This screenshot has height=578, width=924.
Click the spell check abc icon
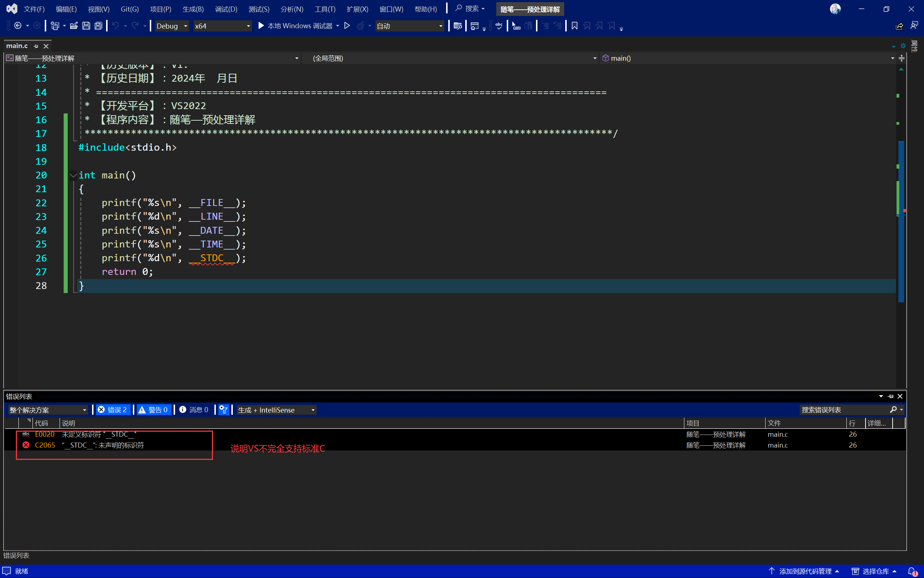coord(499,26)
